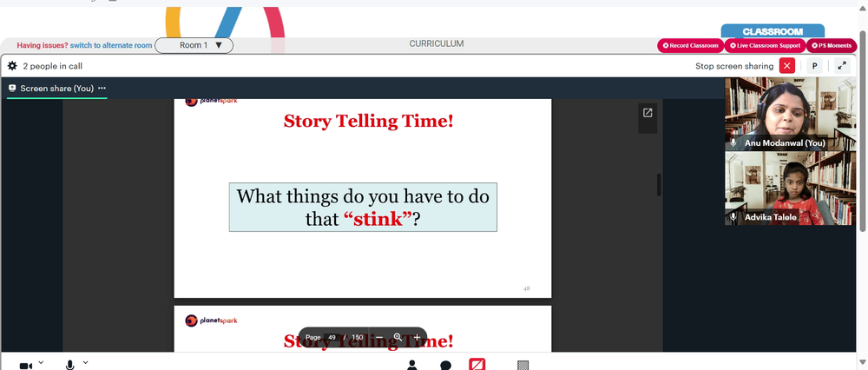Click switch to alternate room link
868x370 pixels.
(111, 45)
